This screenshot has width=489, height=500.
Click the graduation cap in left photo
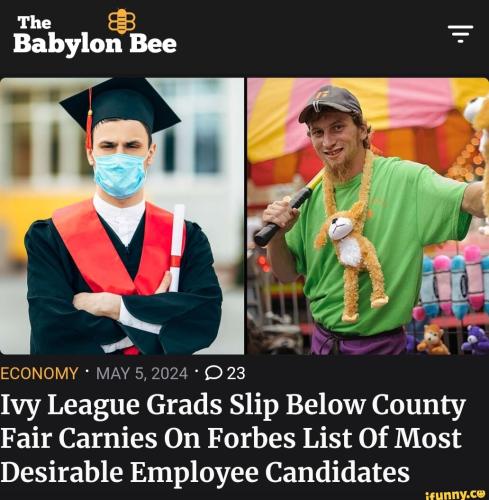[118, 105]
